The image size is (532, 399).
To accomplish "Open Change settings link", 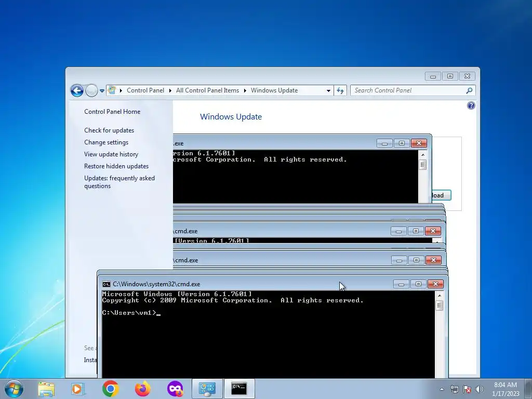I will pos(106,142).
